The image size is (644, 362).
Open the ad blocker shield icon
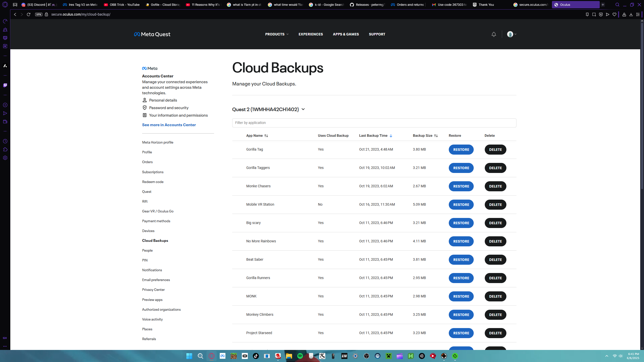[601, 14]
